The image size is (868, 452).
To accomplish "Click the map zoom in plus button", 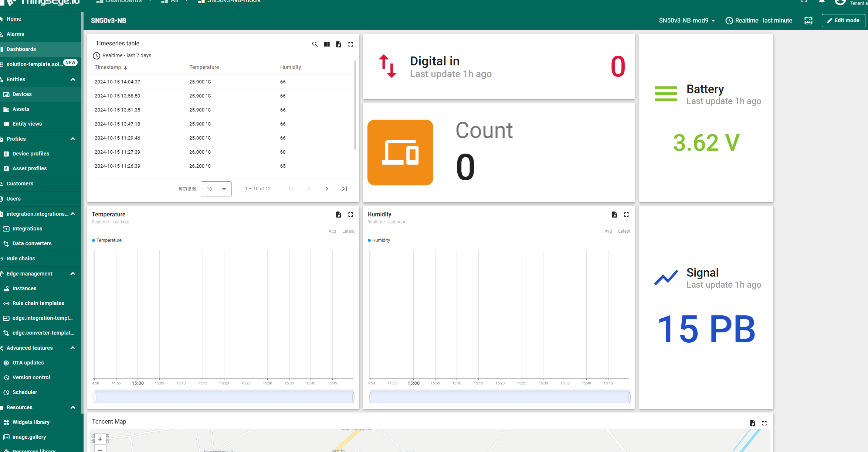I will point(100,439).
